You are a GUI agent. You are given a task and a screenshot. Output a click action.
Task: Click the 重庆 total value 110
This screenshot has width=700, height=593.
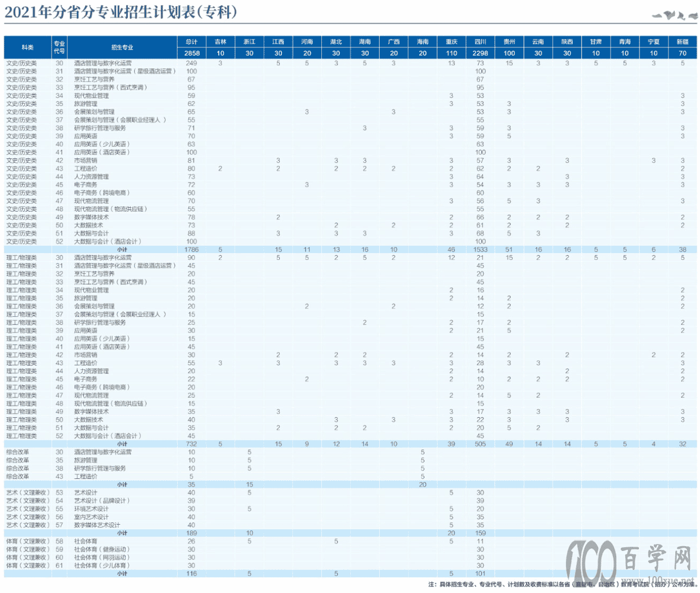tap(452, 53)
